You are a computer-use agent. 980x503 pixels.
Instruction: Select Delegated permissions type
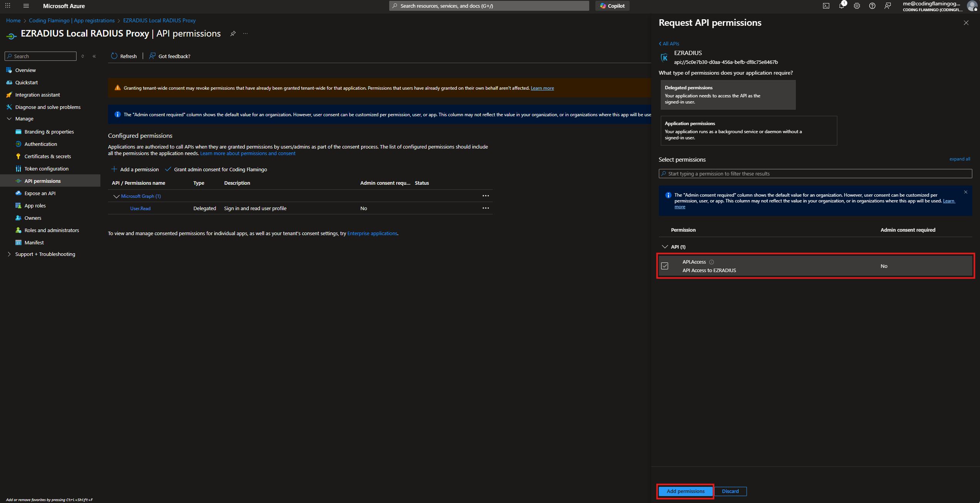(x=728, y=95)
